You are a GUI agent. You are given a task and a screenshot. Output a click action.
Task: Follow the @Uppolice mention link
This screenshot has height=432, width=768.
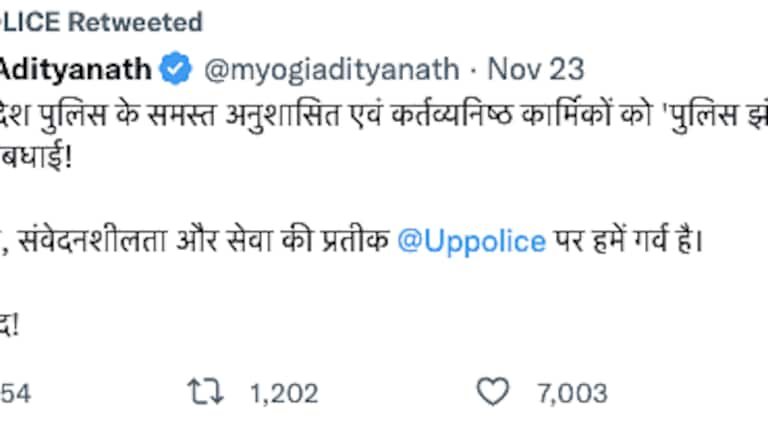click(471, 242)
